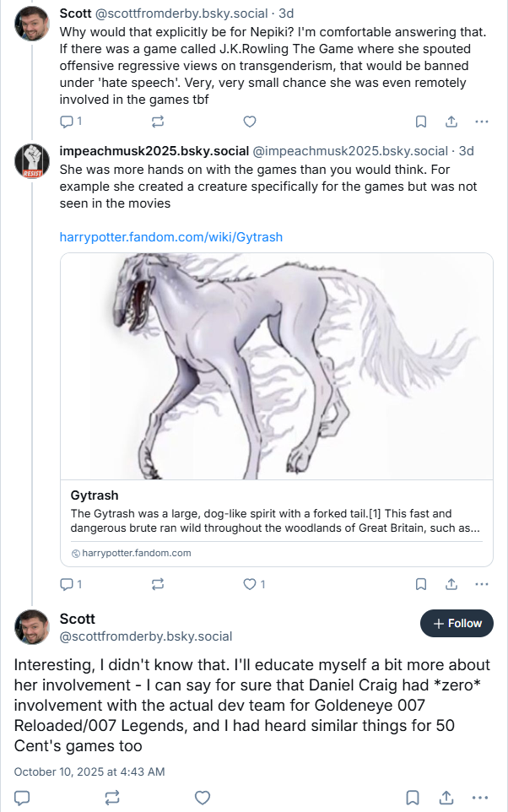This screenshot has height=812, width=508.
Task: Click the October 10, 2025 timestamp
Action: click(89, 771)
